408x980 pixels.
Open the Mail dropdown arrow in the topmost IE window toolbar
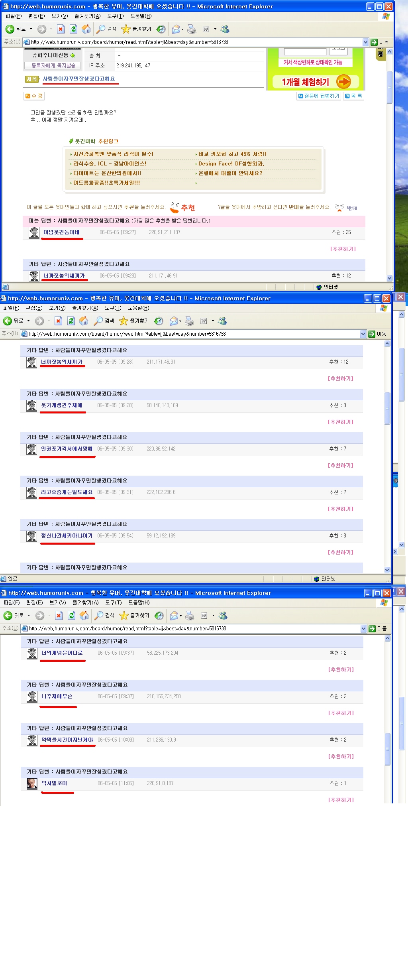(182, 29)
